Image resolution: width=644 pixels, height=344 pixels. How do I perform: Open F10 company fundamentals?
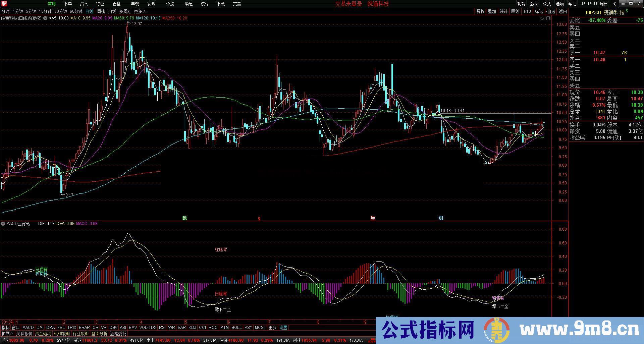tap(527, 11)
